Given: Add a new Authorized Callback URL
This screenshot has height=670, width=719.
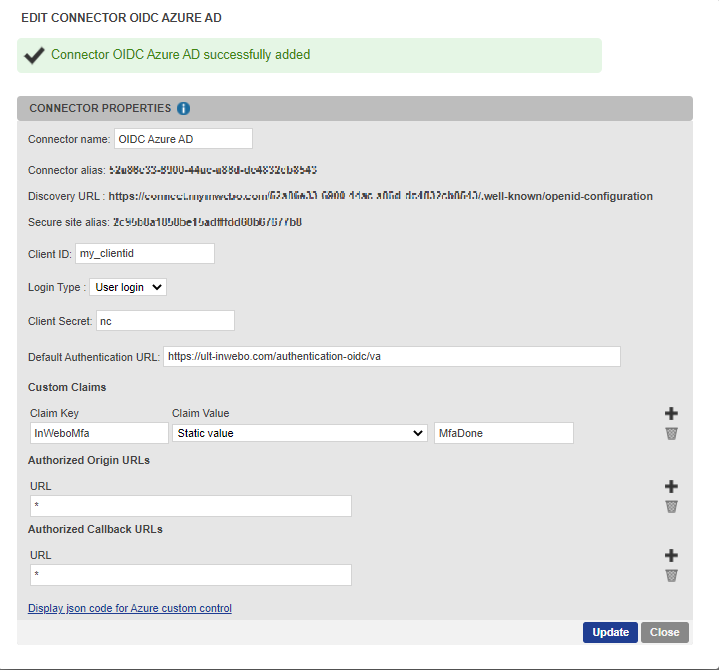Looking at the screenshot, I should 671,555.
